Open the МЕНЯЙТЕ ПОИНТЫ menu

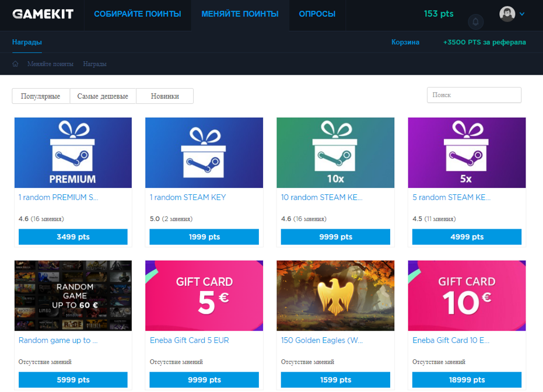[240, 14]
